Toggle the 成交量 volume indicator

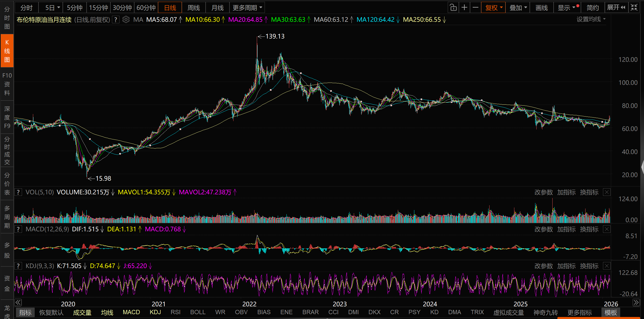82,312
